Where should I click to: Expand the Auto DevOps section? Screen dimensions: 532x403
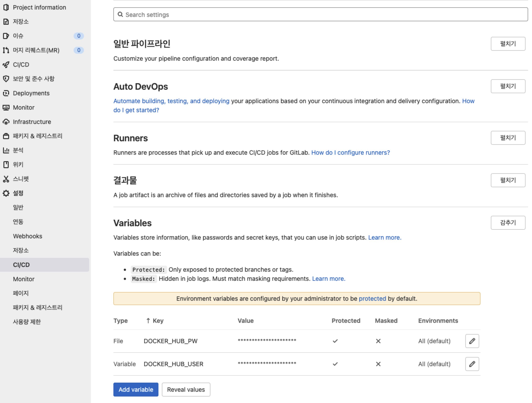[x=508, y=86]
